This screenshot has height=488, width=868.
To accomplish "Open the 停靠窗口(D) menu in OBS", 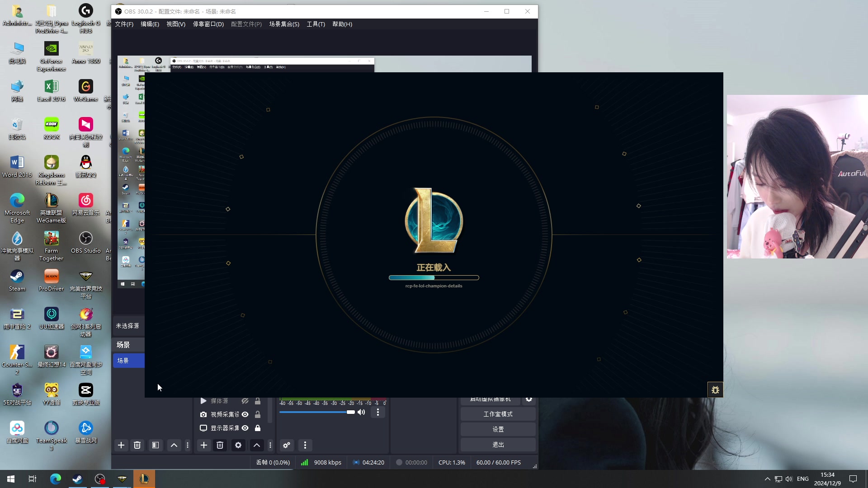I will (x=208, y=24).
